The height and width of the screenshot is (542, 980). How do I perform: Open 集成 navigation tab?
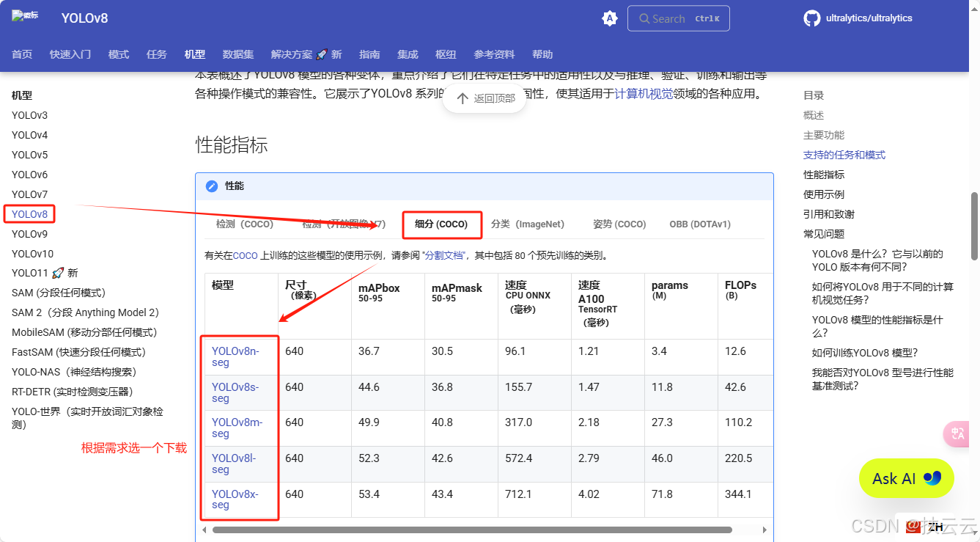408,54
